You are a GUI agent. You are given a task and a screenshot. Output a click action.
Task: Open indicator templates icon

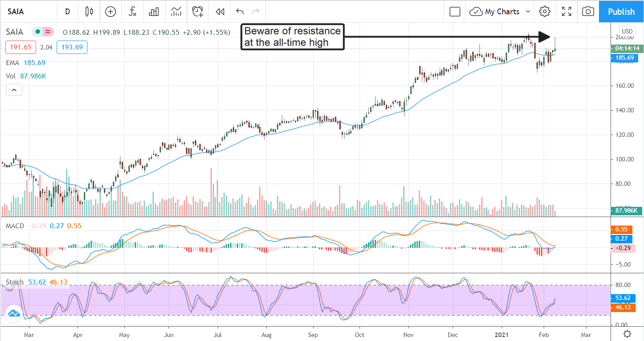coord(176,12)
